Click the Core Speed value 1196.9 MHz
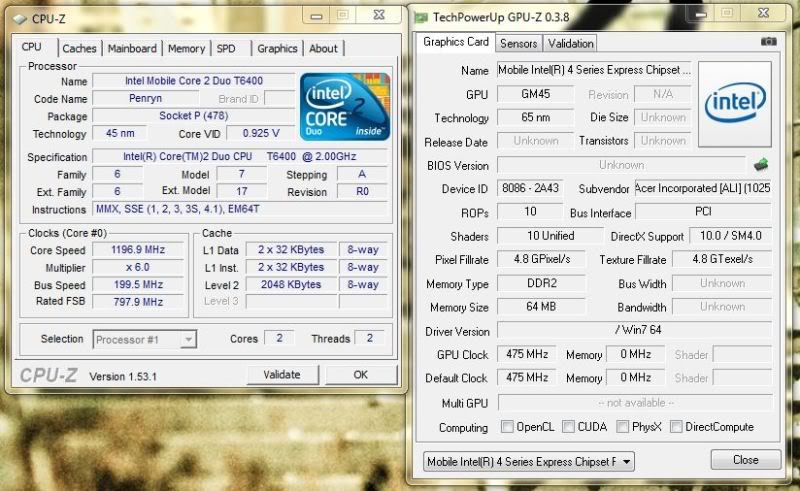This screenshot has width=800, height=491. click(138, 250)
